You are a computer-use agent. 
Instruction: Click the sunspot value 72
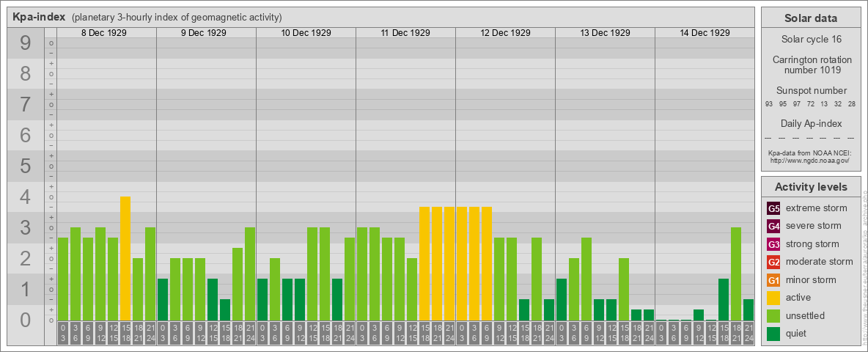(810, 104)
